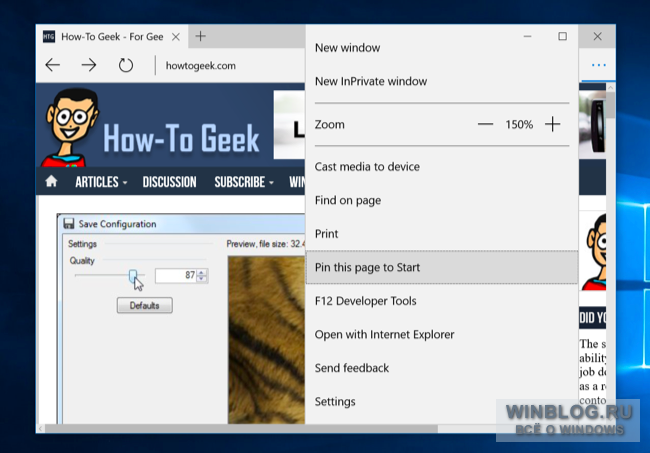Click the 150% zoom level text

[519, 124]
